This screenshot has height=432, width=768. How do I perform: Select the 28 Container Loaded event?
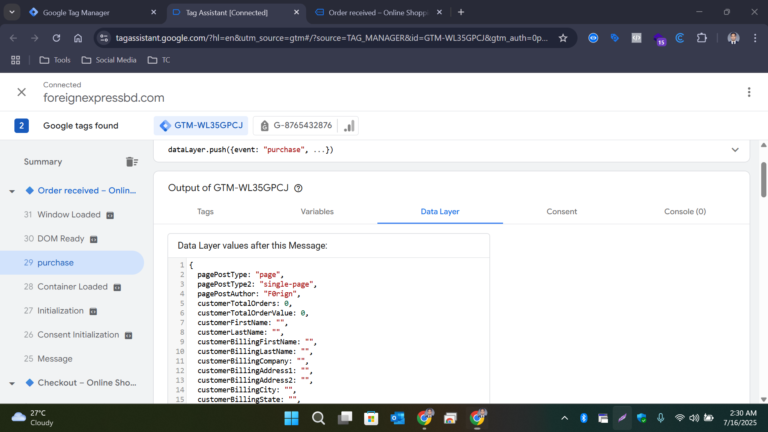[72, 287]
